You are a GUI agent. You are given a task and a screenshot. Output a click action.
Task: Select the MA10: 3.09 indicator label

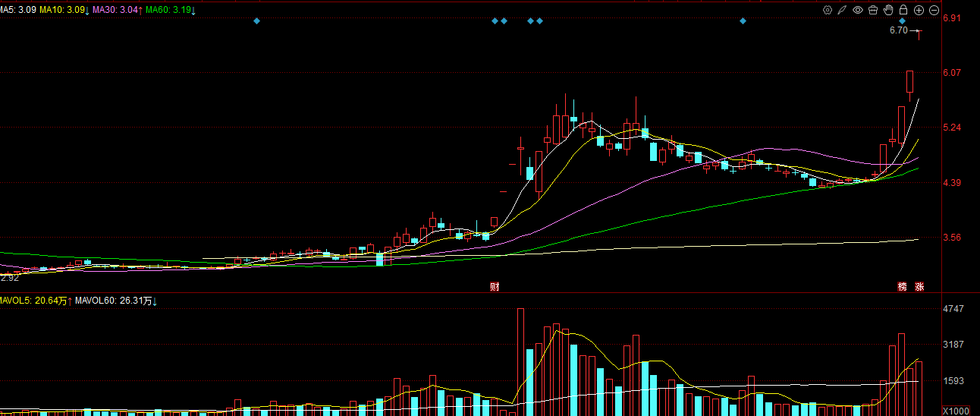(64, 11)
